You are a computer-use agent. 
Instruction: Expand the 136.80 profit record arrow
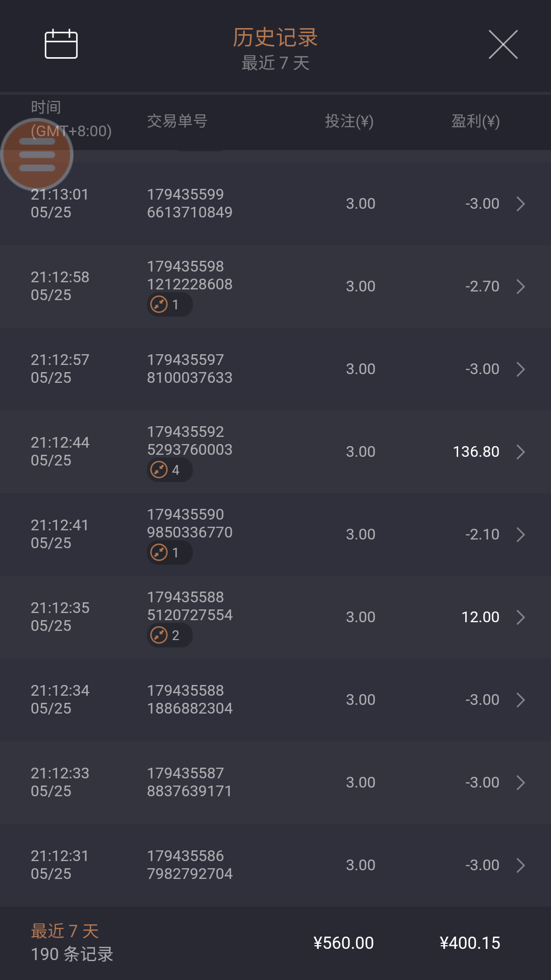point(520,452)
